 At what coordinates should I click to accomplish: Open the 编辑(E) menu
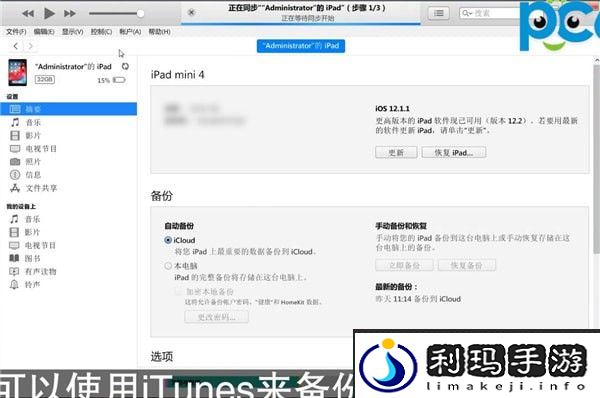tap(44, 32)
